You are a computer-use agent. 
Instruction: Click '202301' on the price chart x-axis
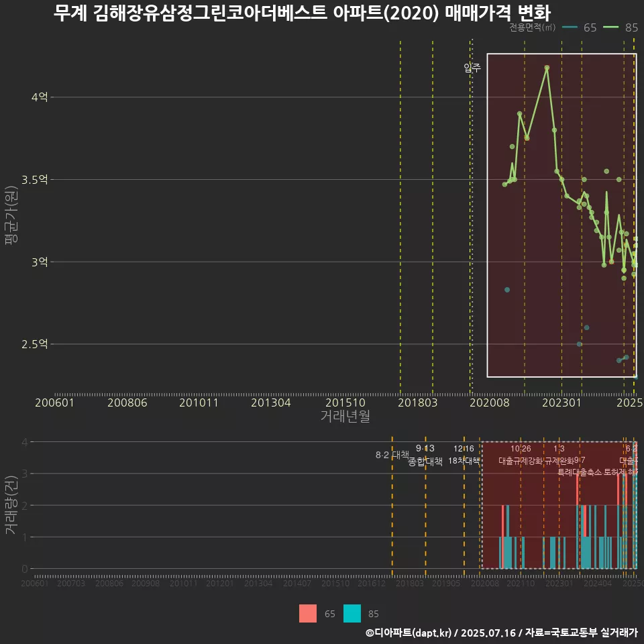562,402
